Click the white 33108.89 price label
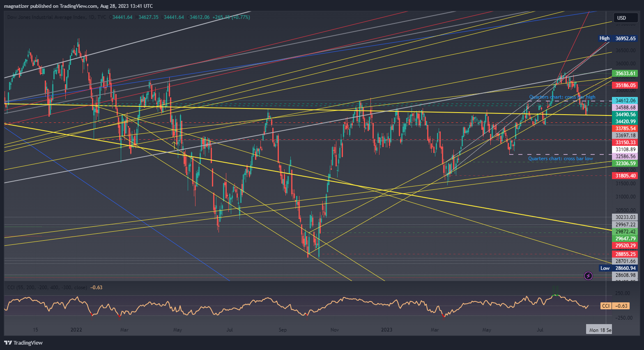The width and height of the screenshot is (644, 350). (625, 150)
